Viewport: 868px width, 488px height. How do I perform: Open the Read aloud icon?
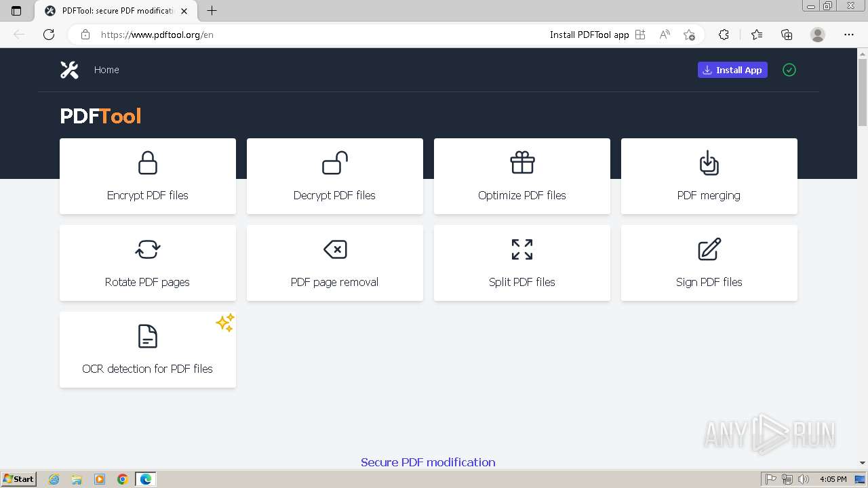point(665,35)
